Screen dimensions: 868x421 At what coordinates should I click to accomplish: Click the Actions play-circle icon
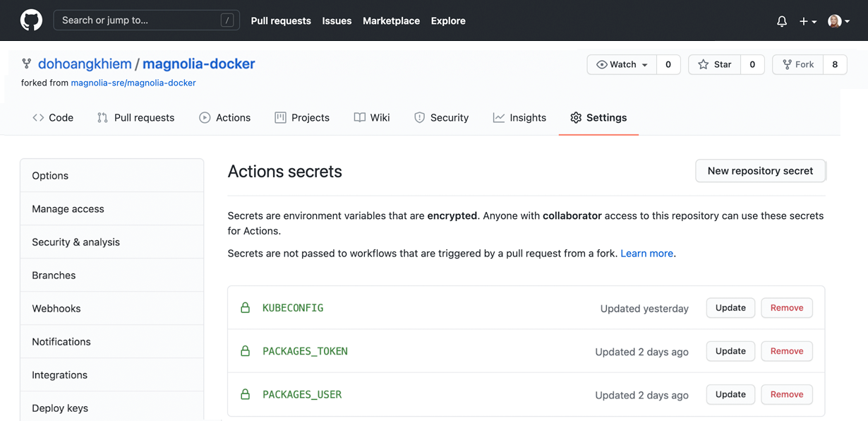(204, 117)
